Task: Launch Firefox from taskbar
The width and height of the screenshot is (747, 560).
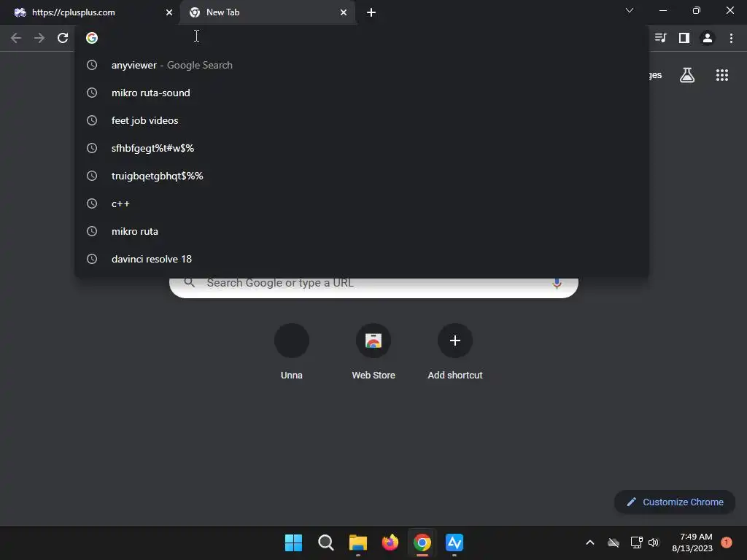Action: pos(390,542)
